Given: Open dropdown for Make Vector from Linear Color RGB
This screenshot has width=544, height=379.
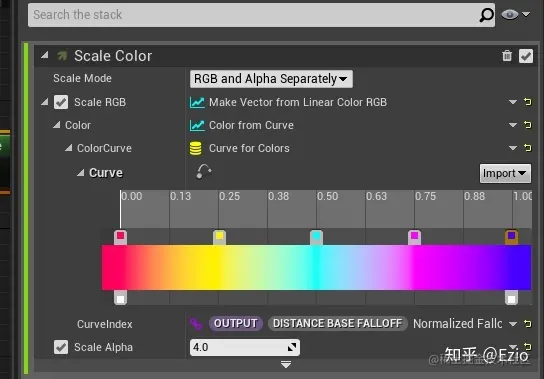Looking at the screenshot, I should [x=513, y=102].
